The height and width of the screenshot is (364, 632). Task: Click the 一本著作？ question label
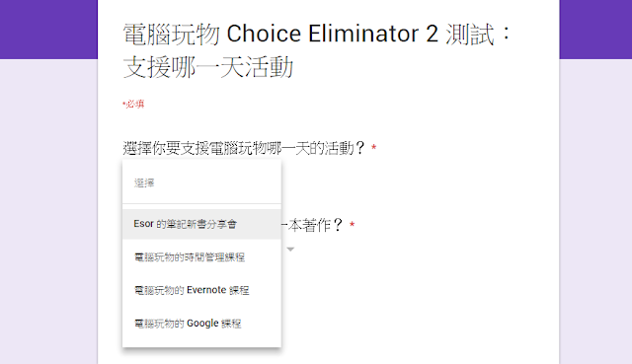point(312,225)
